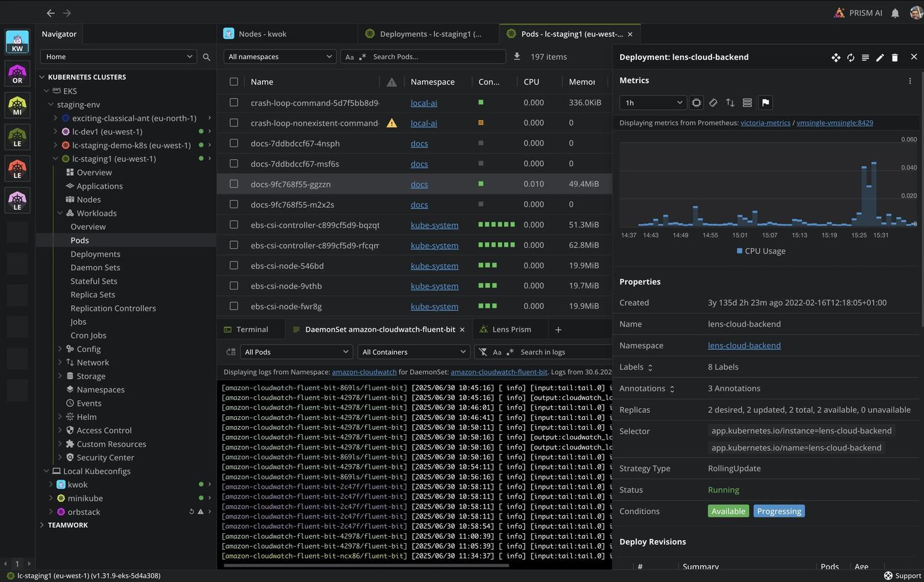This screenshot has height=582, width=924.
Task: Open the lens-cloud-backend namespace link
Action: [x=744, y=345]
